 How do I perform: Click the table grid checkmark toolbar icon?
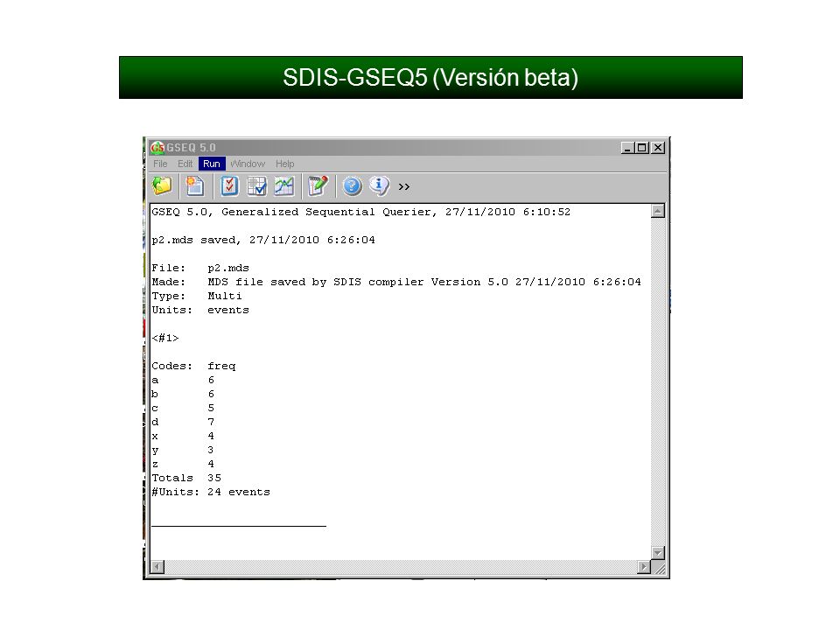pyautogui.click(x=256, y=185)
